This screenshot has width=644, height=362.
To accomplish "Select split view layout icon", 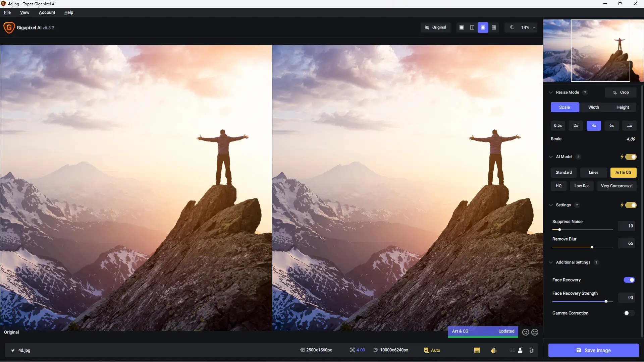I will pos(472,27).
